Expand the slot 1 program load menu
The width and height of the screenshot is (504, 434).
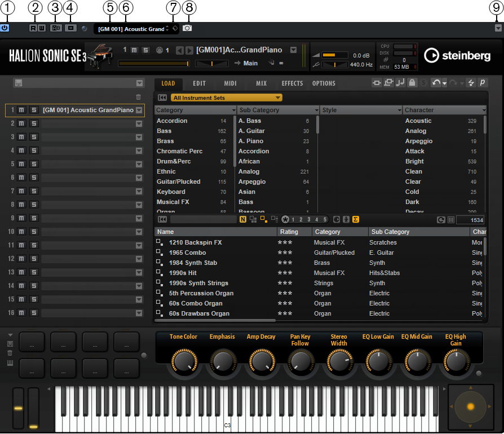(139, 110)
